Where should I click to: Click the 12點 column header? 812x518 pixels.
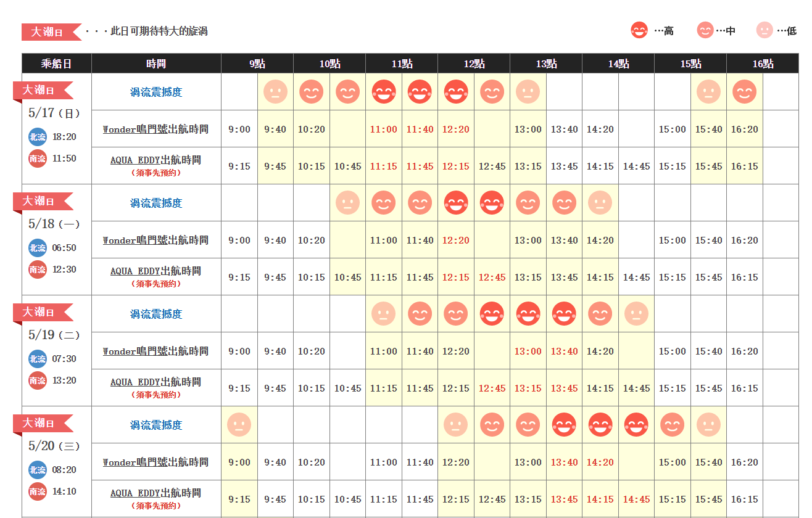click(x=474, y=64)
